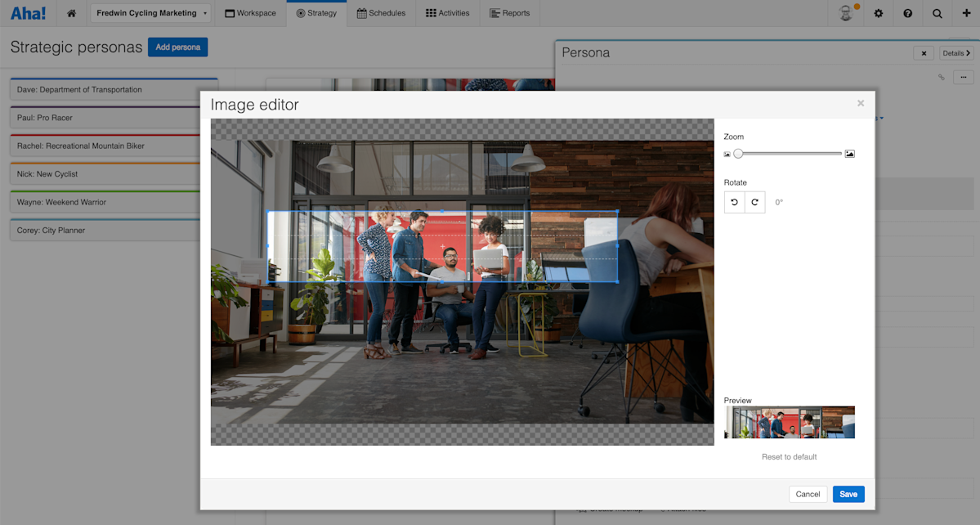Click the Add persona button
The image size is (980, 525).
[x=177, y=47]
